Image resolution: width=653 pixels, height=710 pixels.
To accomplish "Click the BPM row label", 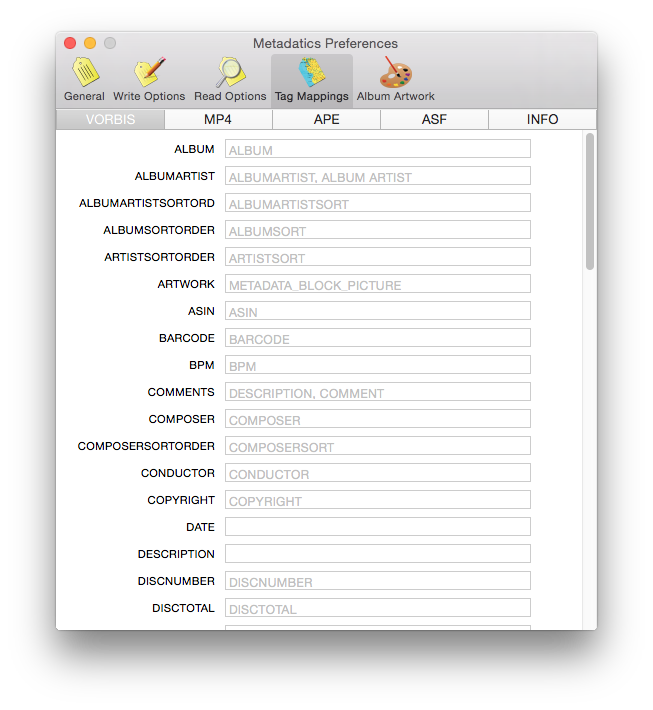I will (202, 365).
